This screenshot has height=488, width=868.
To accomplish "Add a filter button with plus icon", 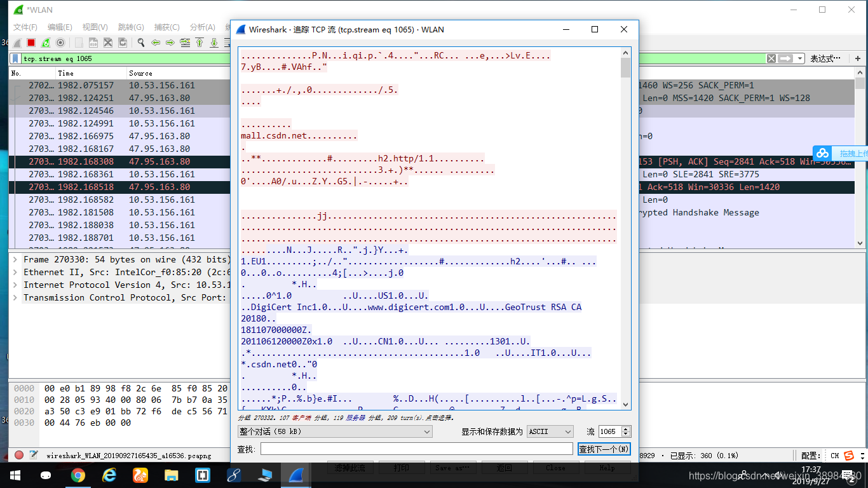I will coord(858,58).
